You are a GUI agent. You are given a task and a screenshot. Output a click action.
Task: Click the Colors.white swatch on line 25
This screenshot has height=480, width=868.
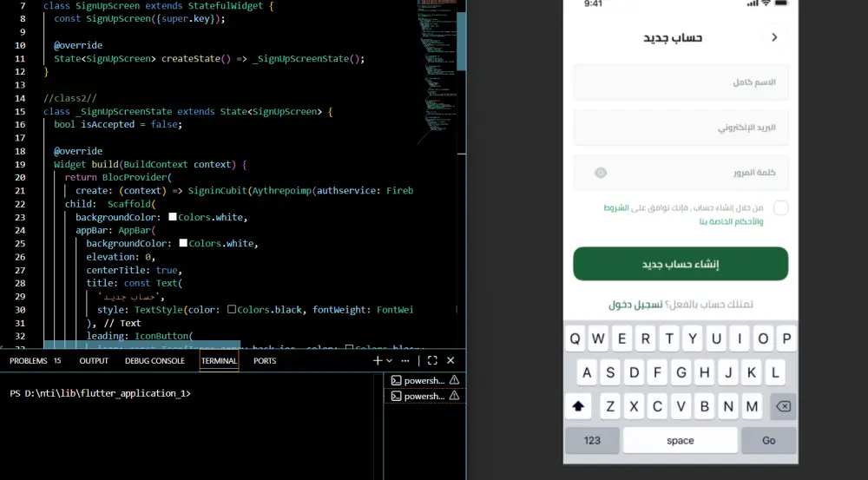(183, 243)
